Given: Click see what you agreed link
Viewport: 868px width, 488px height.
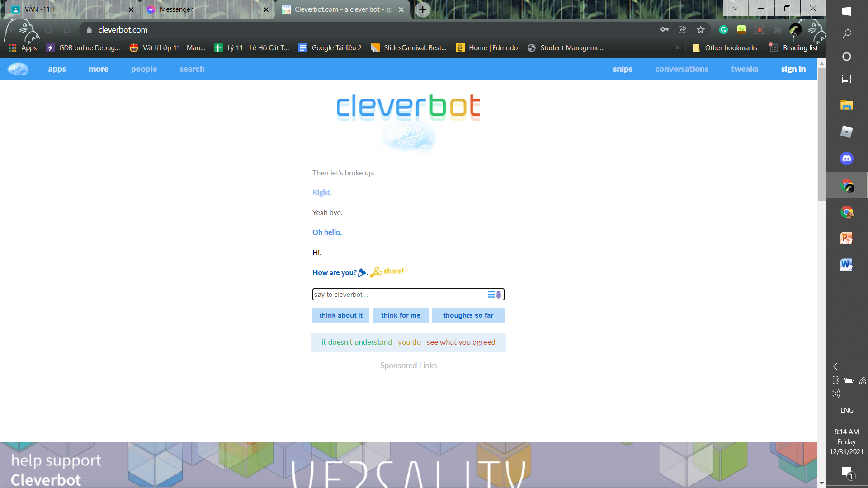Looking at the screenshot, I should click(461, 342).
